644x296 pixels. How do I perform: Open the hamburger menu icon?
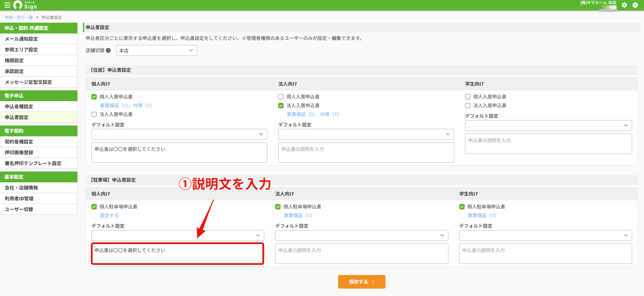7,5
